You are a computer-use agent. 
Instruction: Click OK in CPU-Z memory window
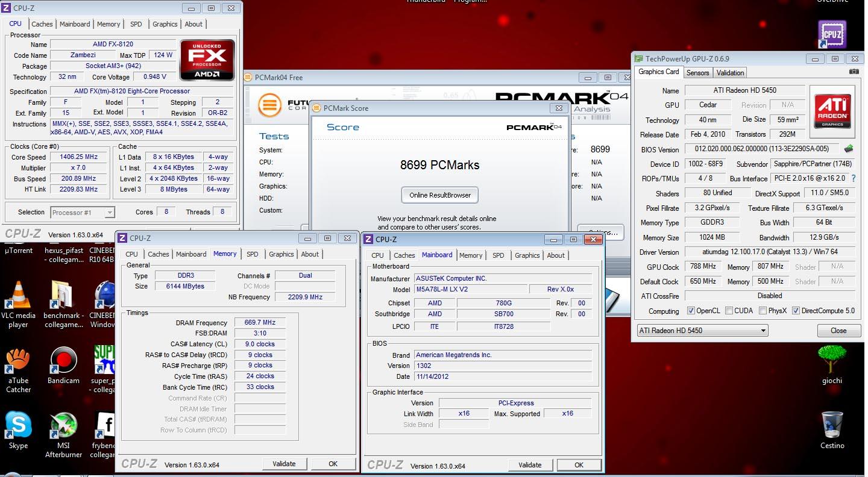click(333, 464)
